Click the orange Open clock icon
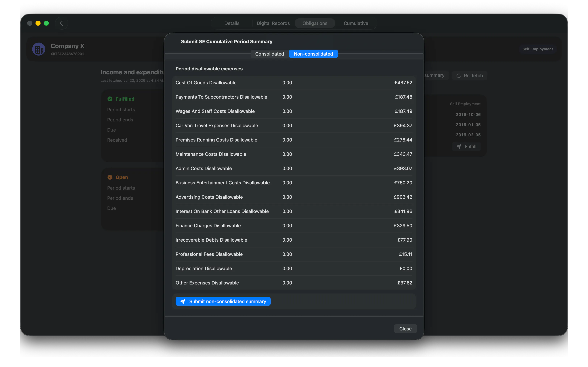The image size is (588, 367). [x=110, y=177]
